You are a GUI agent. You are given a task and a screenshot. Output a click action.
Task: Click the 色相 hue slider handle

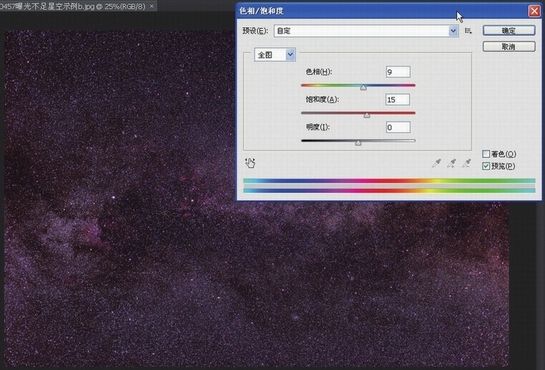(363, 87)
